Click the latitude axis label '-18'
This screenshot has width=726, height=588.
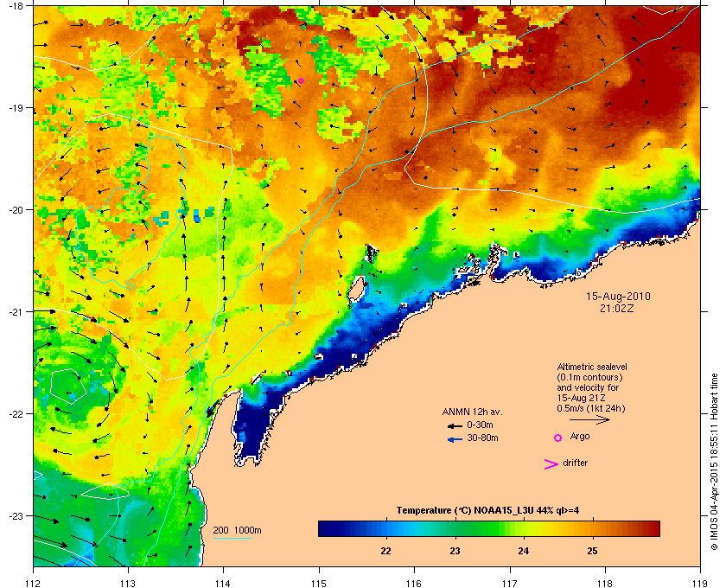pos(16,6)
